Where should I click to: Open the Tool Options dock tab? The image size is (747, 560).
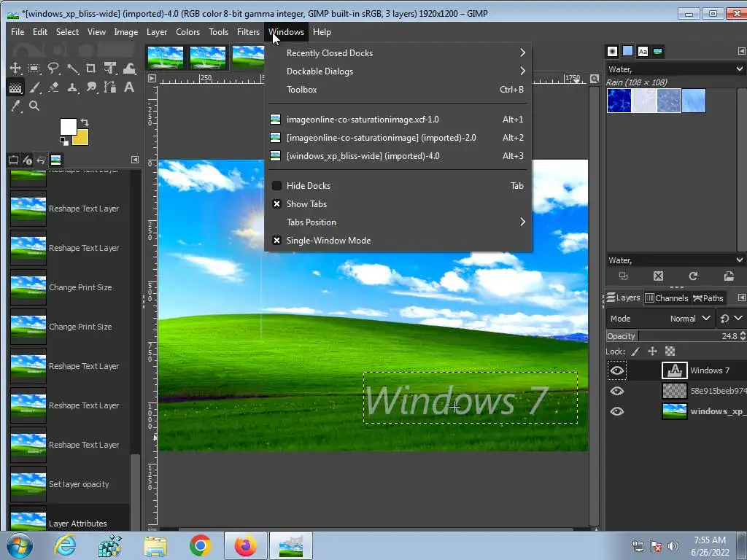coord(13,160)
